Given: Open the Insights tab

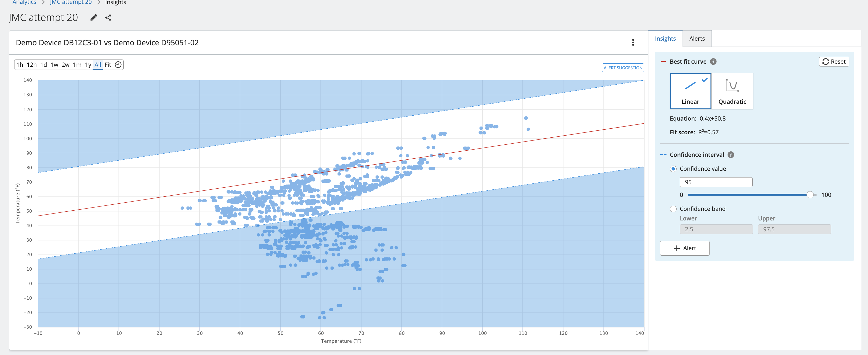Looking at the screenshot, I should [665, 39].
